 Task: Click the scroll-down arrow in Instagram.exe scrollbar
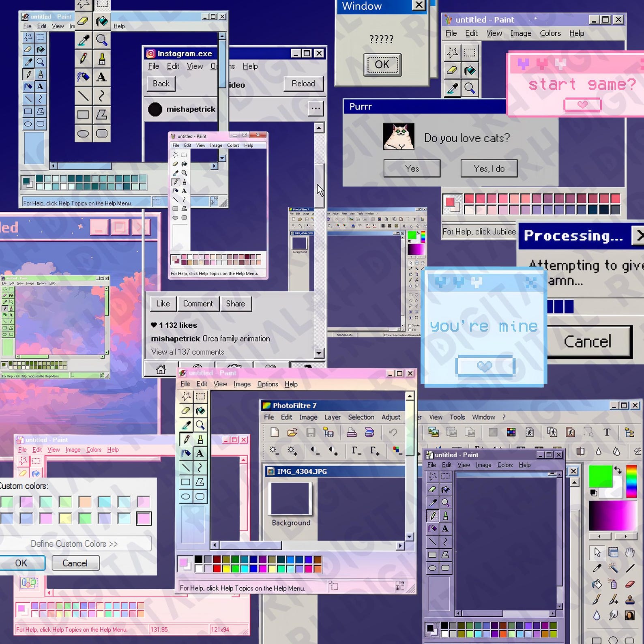coord(319,353)
